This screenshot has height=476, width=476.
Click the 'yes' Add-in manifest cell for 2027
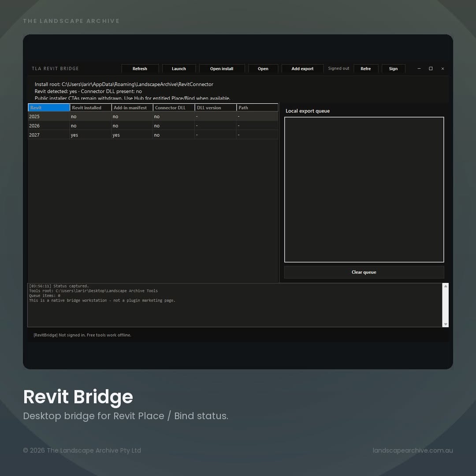pyautogui.click(x=132, y=135)
